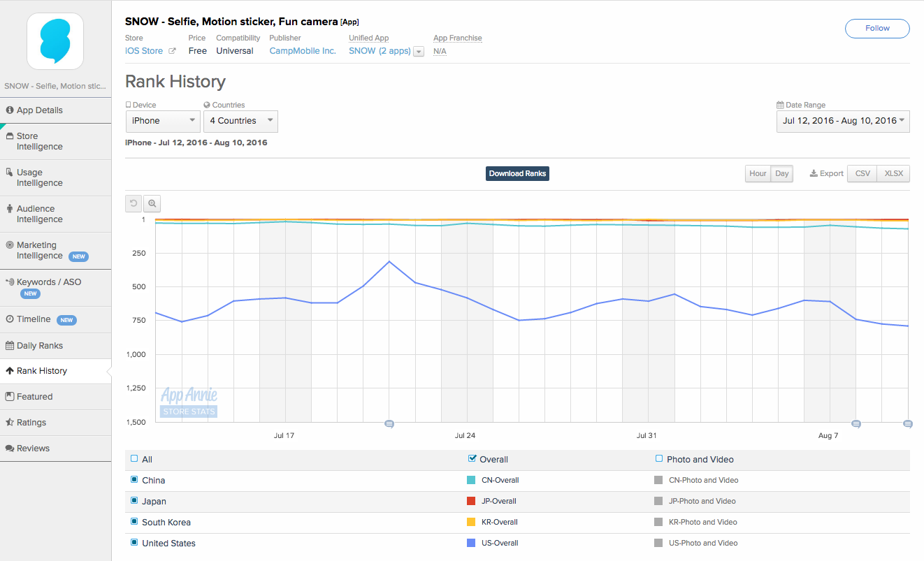Open Usage Intelligence section
This screenshot has height=561, width=924.
(55, 177)
